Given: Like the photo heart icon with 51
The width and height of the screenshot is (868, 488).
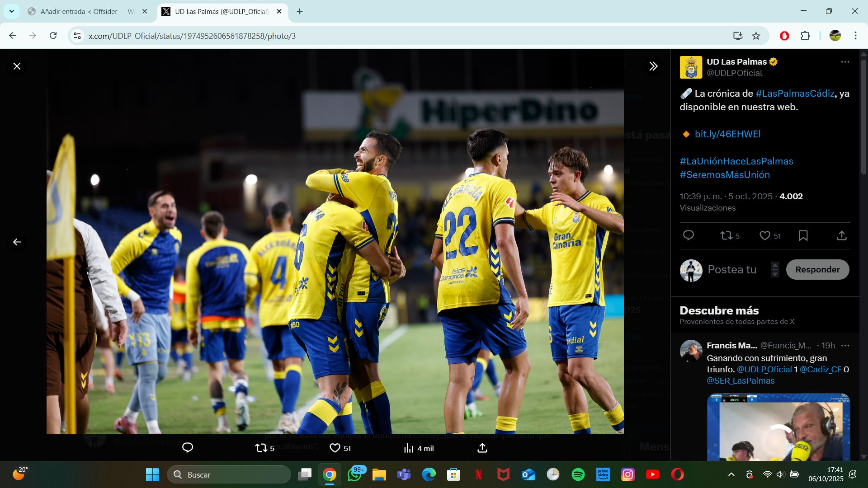Looking at the screenshot, I should click(340, 448).
